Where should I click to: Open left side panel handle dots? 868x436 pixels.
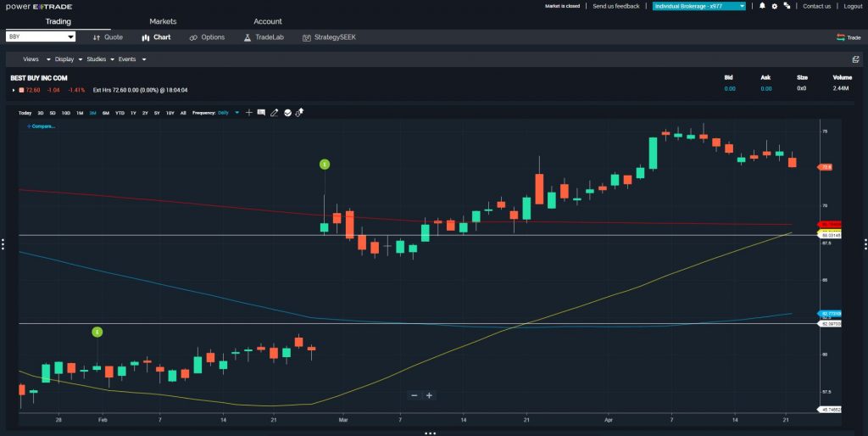[3, 243]
